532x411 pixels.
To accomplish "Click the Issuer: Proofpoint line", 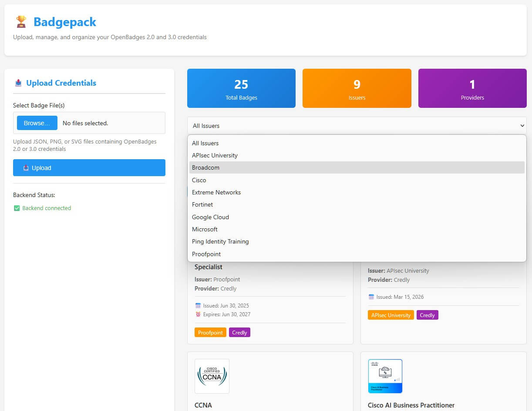I will (x=217, y=279).
